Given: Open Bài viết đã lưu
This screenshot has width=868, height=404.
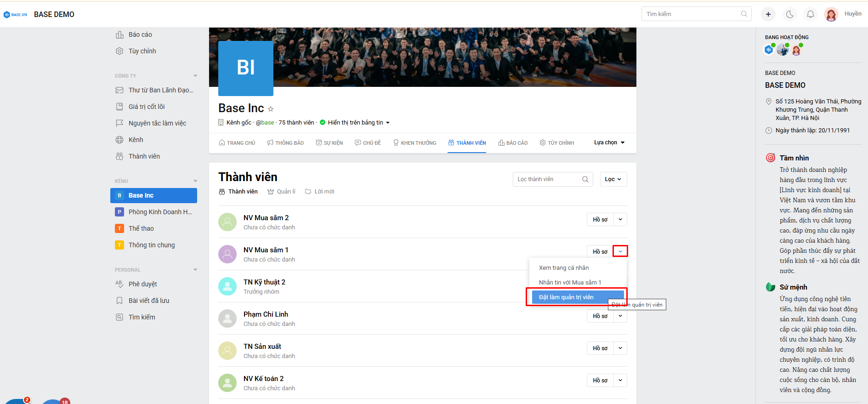Looking at the screenshot, I should point(148,301).
